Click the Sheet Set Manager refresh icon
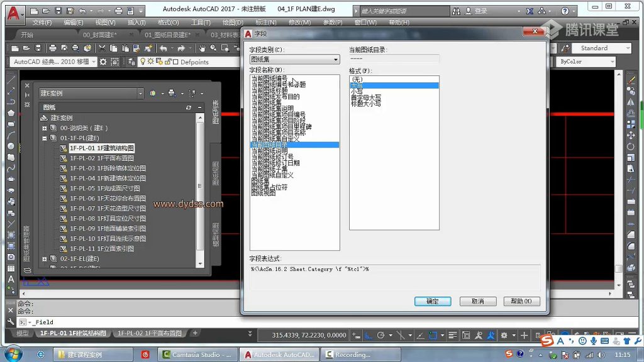This screenshot has width=644, height=362. click(x=189, y=107)
